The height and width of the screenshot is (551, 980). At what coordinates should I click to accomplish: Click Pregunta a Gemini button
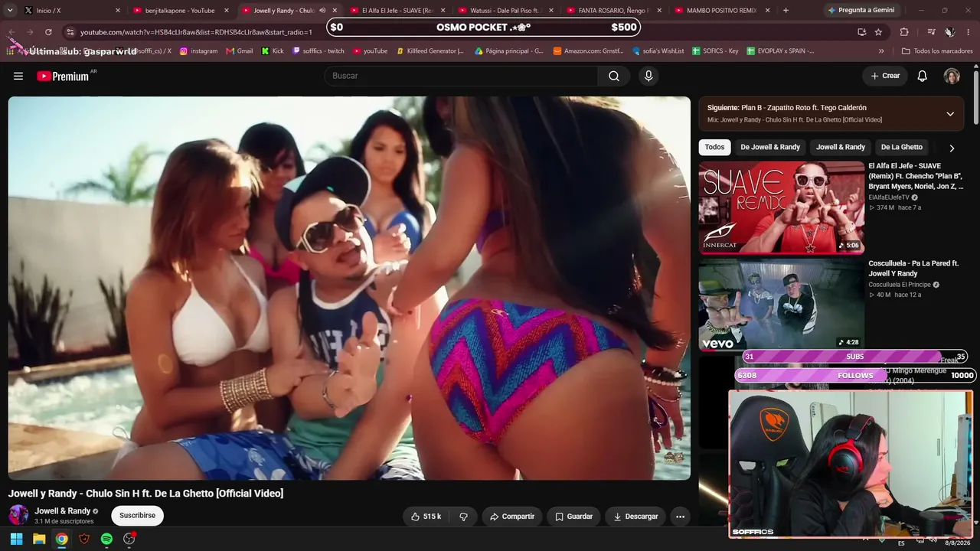[861, 11]
